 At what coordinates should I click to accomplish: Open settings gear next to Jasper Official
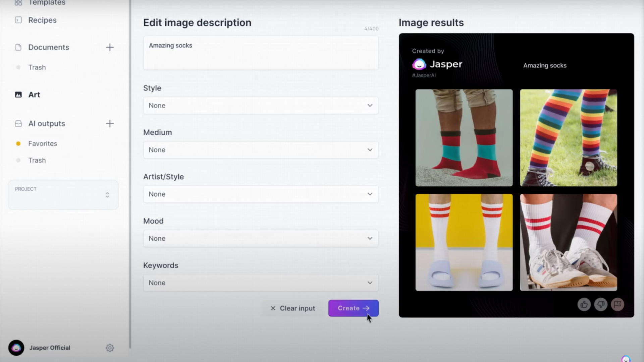(x=110, y=348)
